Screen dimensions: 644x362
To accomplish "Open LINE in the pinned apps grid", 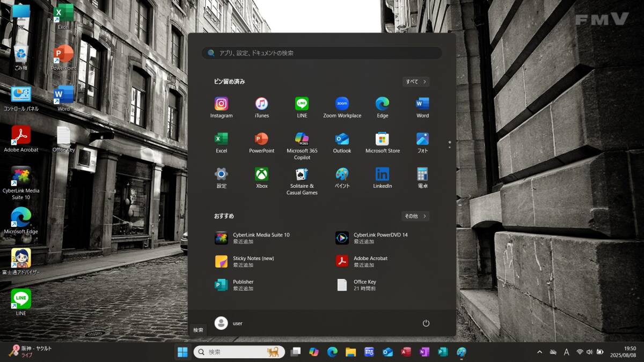I will pos(302,108).
